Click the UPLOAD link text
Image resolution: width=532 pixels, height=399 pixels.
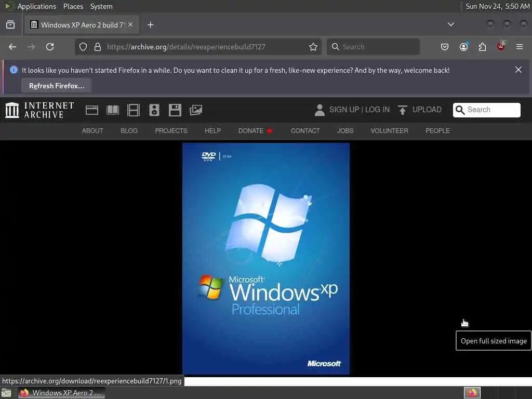click(x=427, y=110)
